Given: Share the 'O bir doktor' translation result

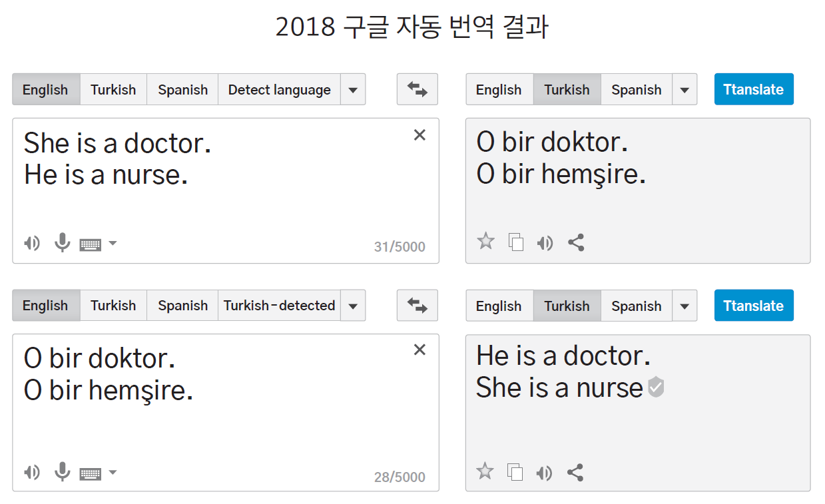Looking at the screenshot, I should [576, 242].
